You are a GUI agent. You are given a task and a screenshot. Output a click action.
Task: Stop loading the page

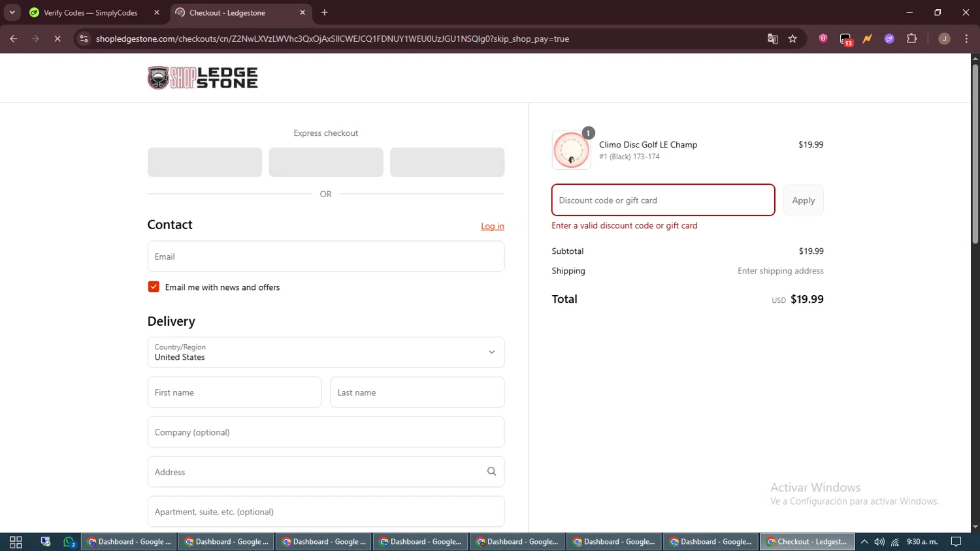57,39
